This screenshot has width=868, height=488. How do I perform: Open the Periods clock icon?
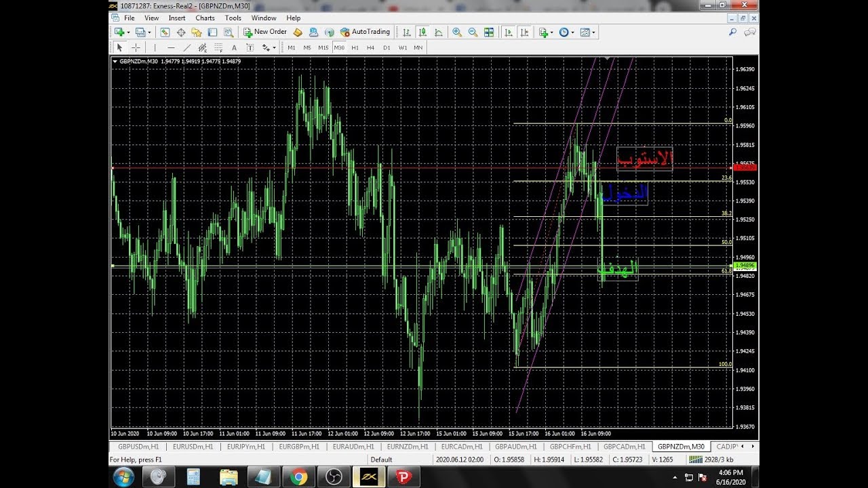point(564,32)
